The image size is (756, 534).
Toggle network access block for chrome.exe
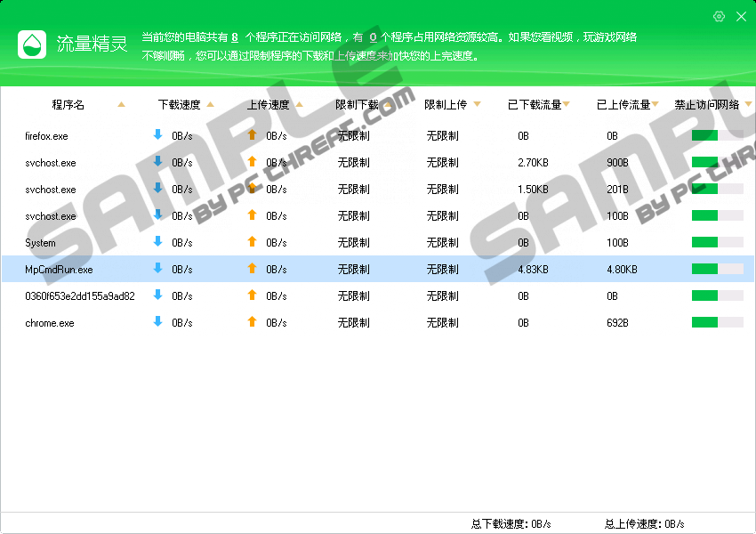(x=717, y=323)
